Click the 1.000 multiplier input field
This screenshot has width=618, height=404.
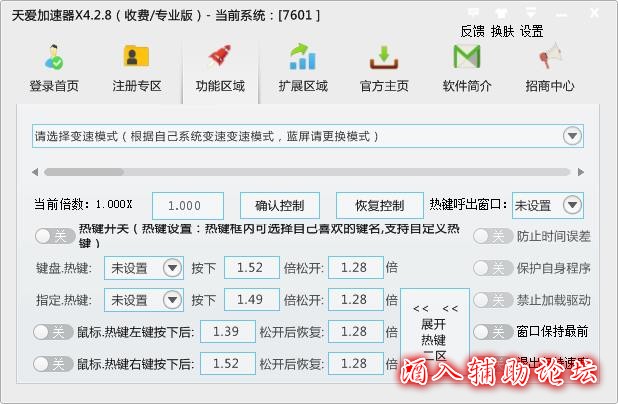(188, 205)
